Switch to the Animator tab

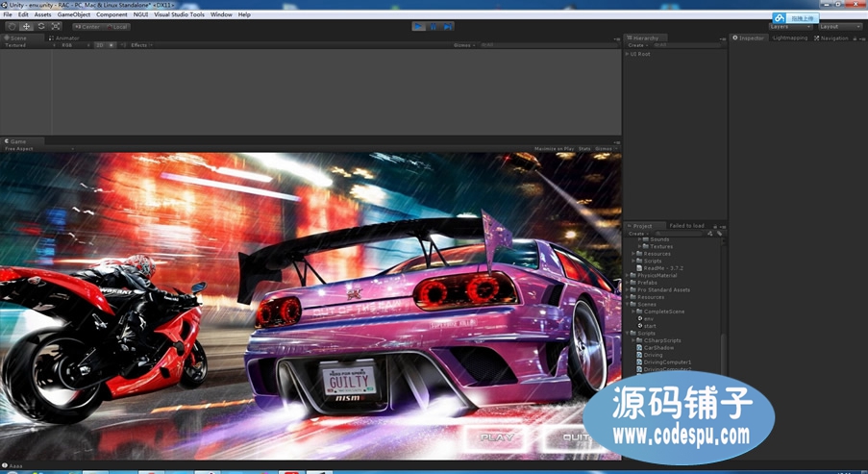pyautogui.click(x=65, y=37)
